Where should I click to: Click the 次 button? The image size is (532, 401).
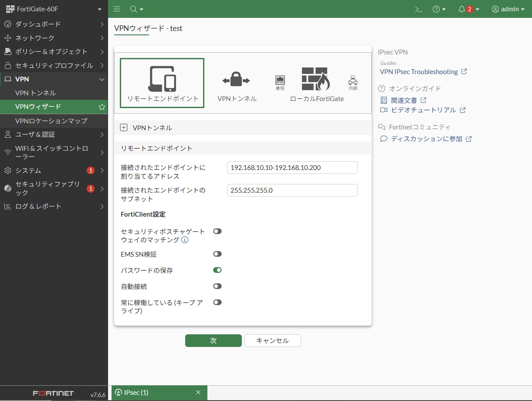[213, 340]
